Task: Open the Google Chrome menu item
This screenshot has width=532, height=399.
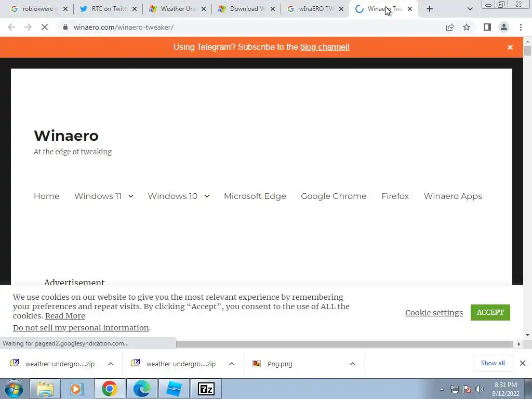Action: [334, 196]
